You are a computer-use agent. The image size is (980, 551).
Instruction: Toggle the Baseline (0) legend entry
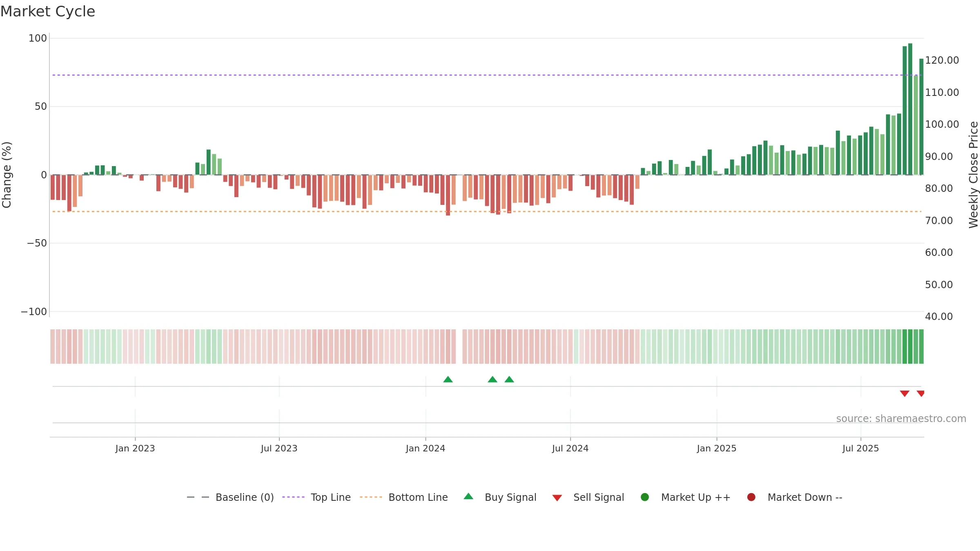[x=230, y=497]
